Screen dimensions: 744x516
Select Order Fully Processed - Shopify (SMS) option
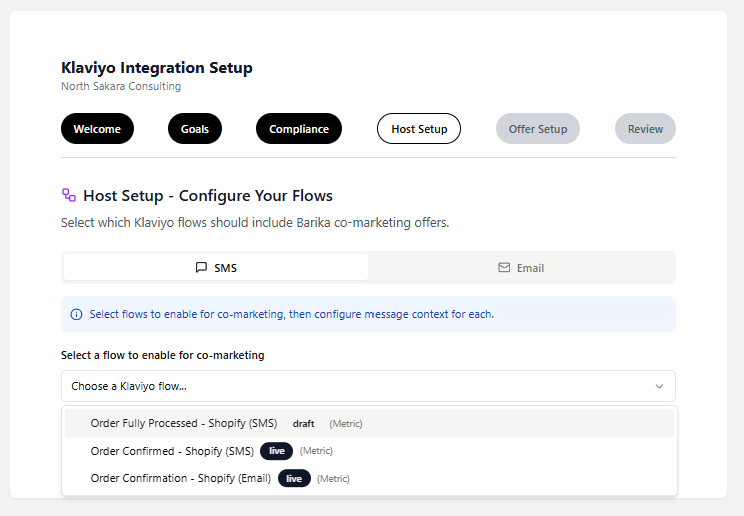click(184, 423)
